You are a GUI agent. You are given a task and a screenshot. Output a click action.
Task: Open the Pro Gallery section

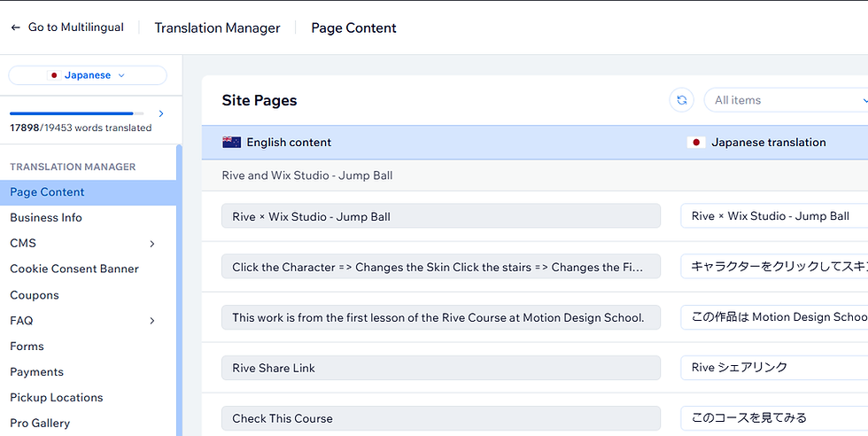[40, 423]
